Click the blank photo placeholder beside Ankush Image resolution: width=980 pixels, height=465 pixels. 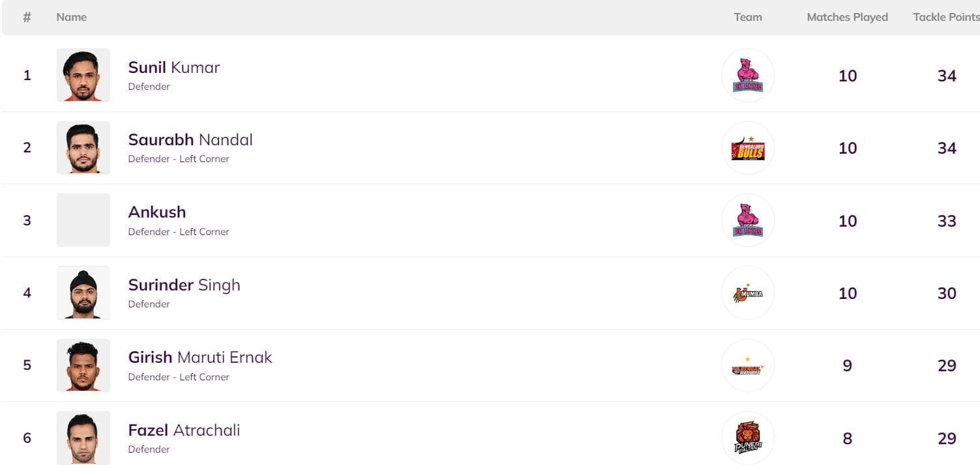pos(83,220)
